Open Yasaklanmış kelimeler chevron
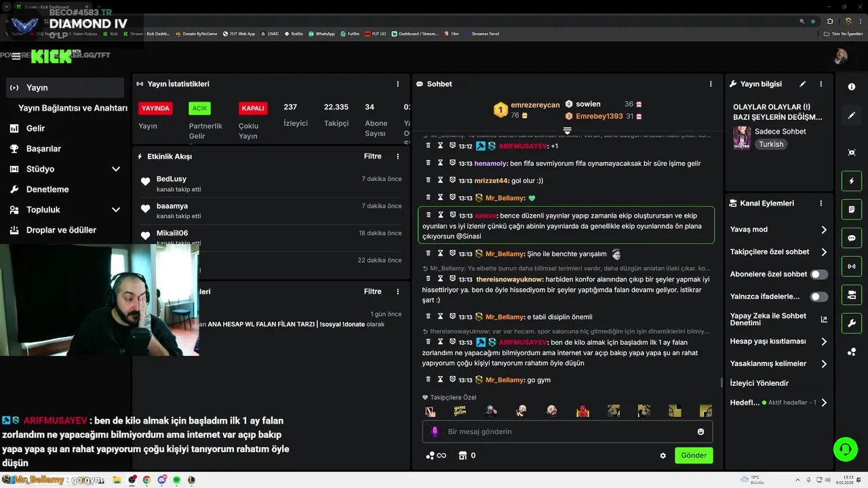The image size is (868, 488). [824, 364]
